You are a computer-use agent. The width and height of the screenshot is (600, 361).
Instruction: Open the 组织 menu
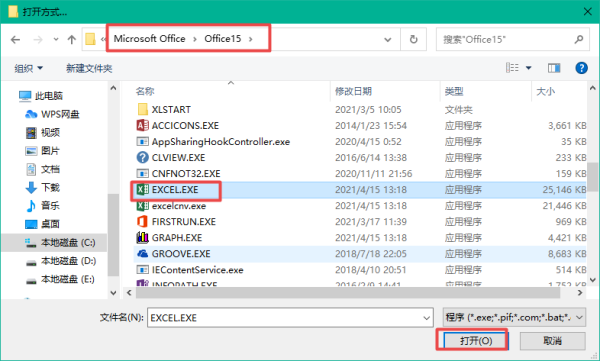pyautogui.click(x=28, y=69)
